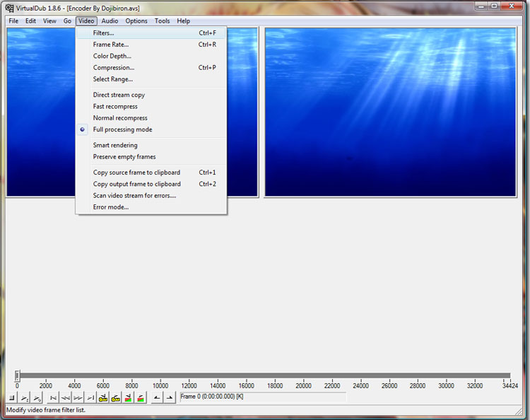530x420 pixels.
Task: Set the mark-in selection start point
Action: (158, 398)
